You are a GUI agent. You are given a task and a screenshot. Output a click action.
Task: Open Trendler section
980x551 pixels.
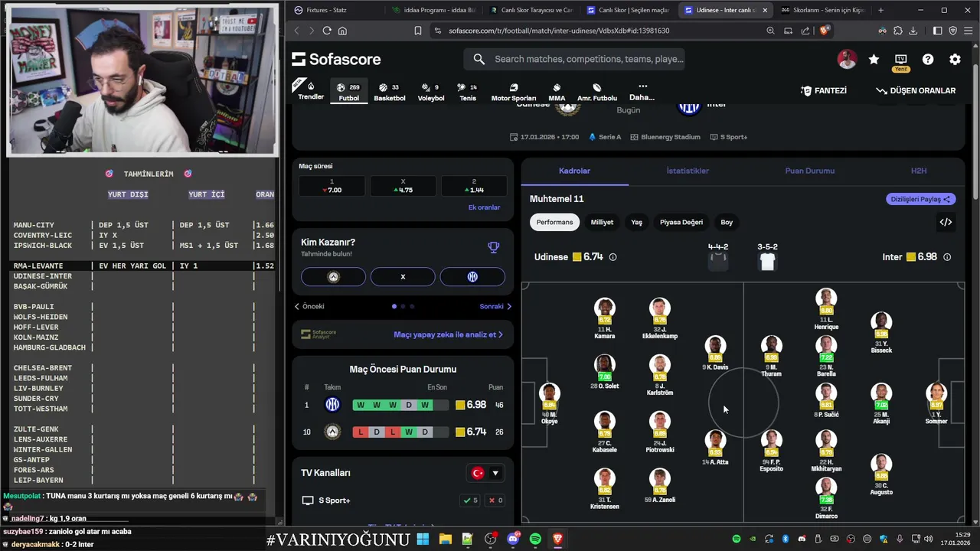click(311, 90)
